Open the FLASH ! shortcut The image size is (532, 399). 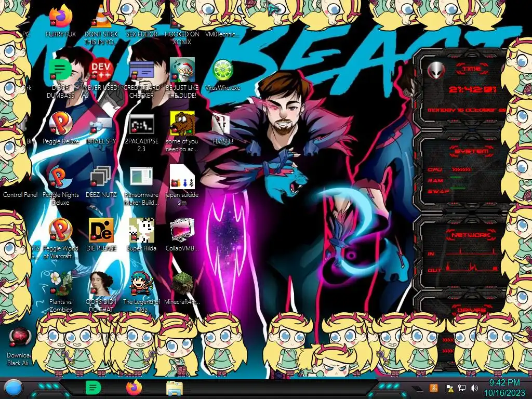click(x=221, y=124)
